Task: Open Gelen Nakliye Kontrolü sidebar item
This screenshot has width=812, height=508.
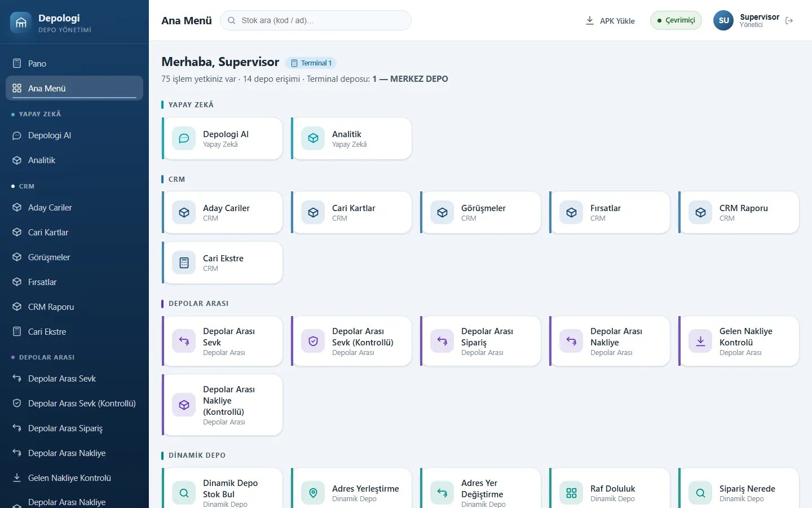Action: [74, 478]
